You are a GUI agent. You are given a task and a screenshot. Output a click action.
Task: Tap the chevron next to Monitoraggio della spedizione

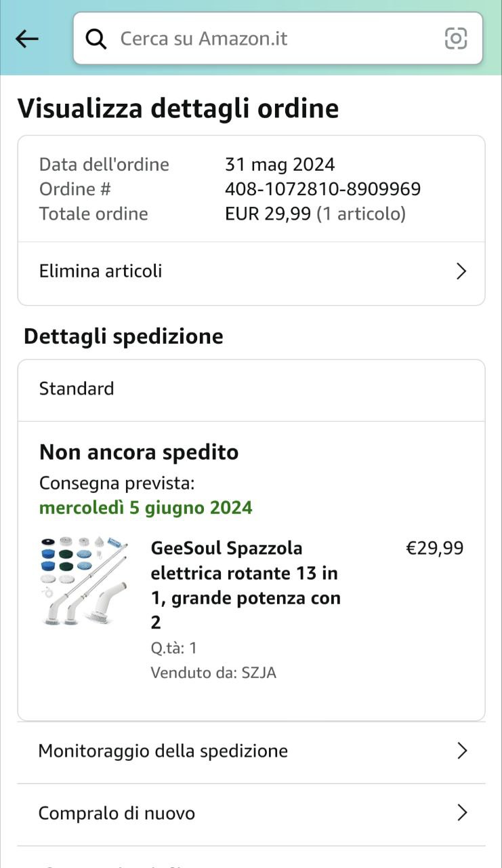click(x=462, y=751)
